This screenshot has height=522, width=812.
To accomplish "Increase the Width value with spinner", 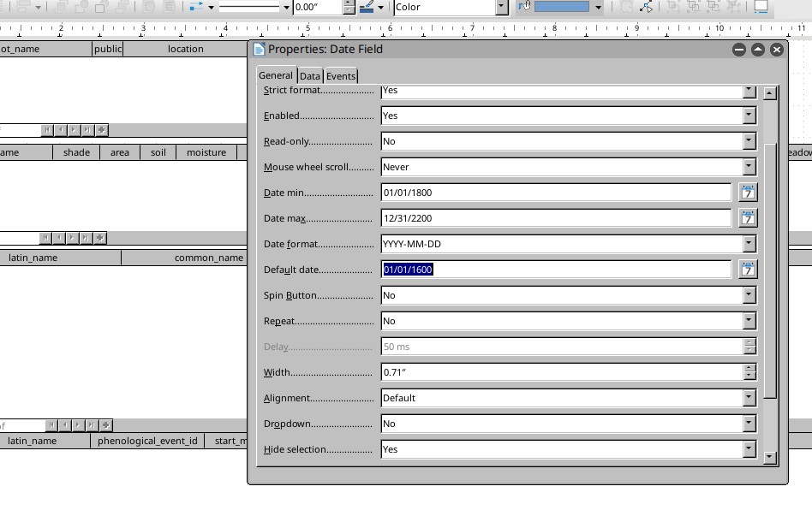I will (x=749, y=368).
